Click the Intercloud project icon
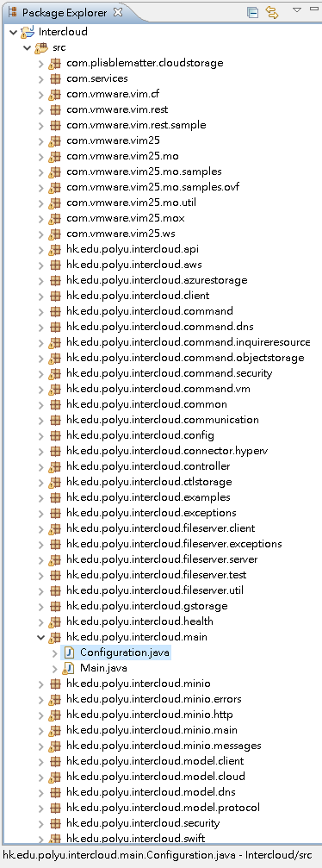 point(28,32)
